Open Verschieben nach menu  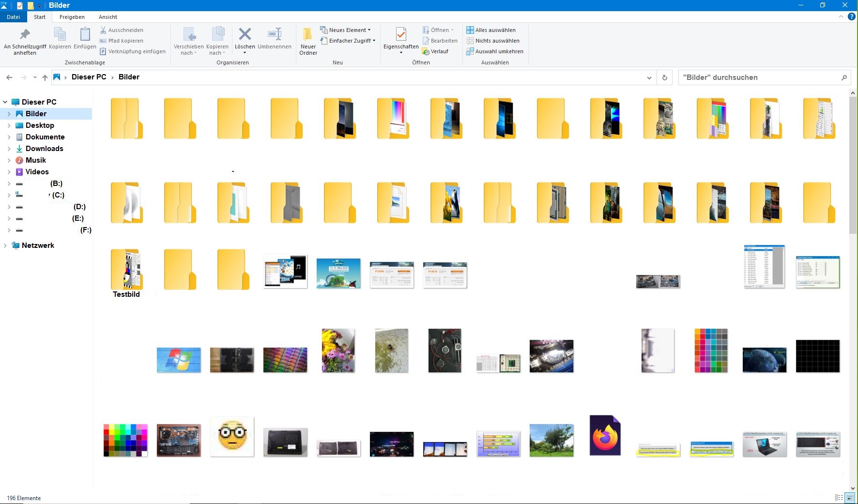[x=189, y=42]
